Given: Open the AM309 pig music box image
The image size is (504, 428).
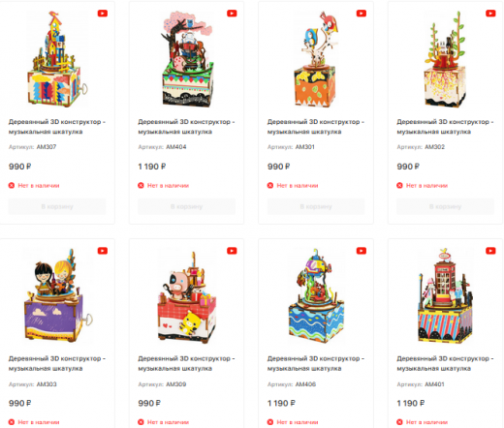Looking at the screenshot, I should 187,295.
